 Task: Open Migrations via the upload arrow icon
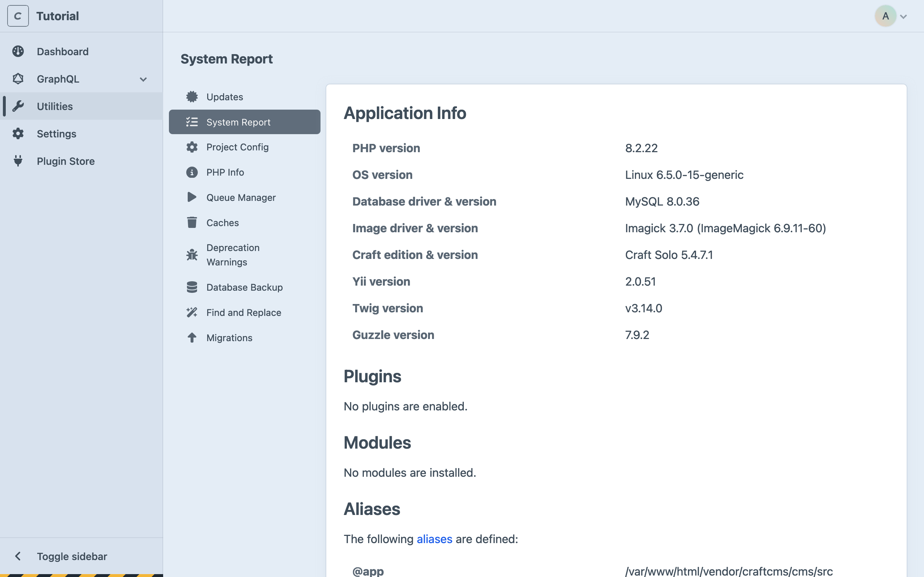[x=192, y=337]
